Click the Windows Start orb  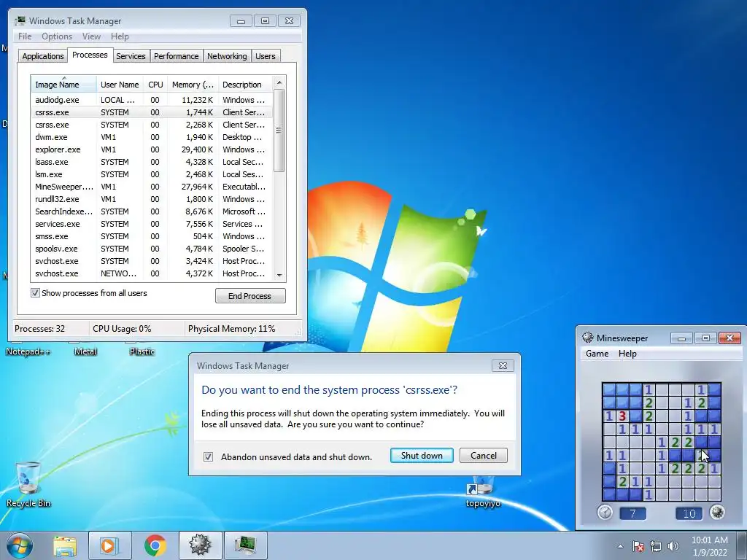[20, 545]
